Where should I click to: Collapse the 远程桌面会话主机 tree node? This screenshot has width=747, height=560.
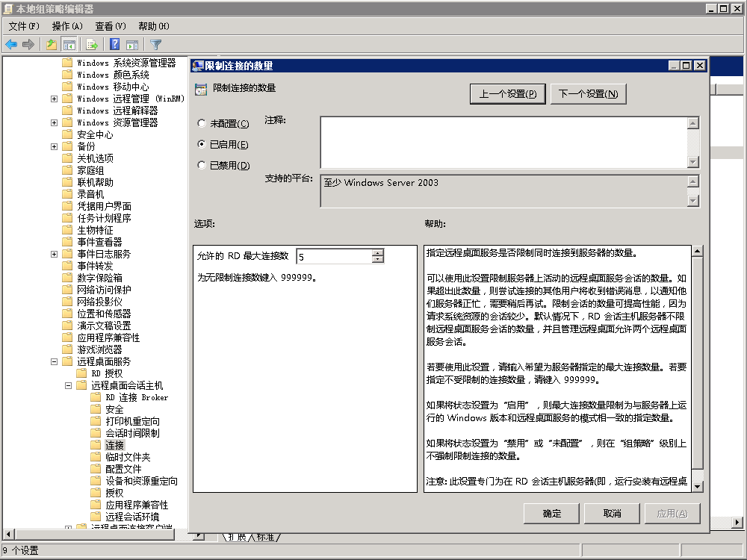(69, 385)
